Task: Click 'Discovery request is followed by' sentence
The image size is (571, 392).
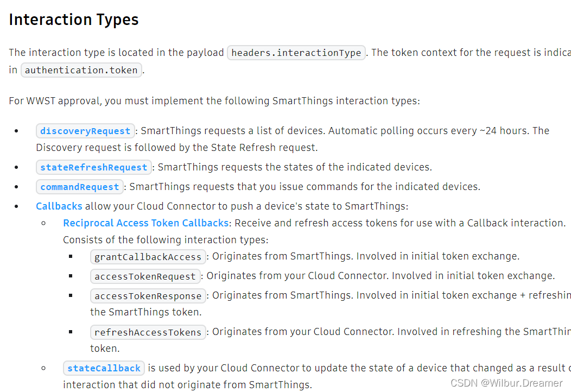Action: pos(176,148)
